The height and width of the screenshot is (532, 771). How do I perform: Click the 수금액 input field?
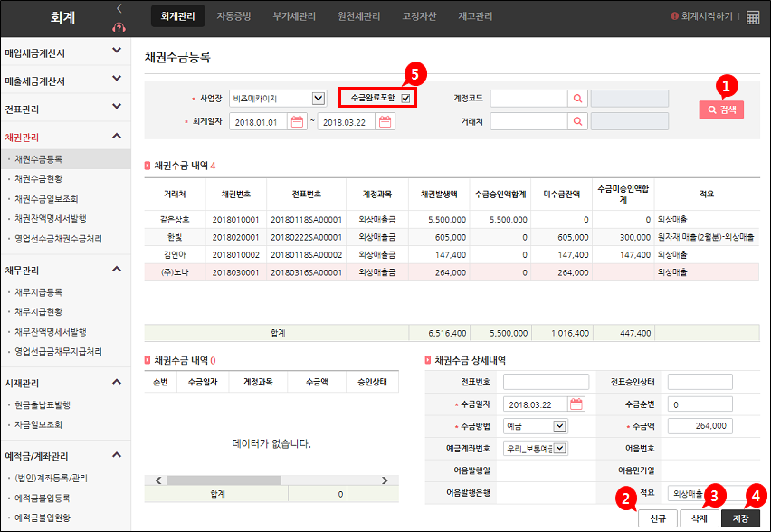[700, 426]
